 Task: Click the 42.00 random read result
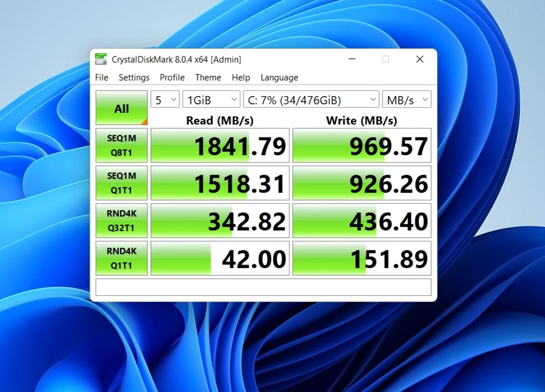(220, 258)
